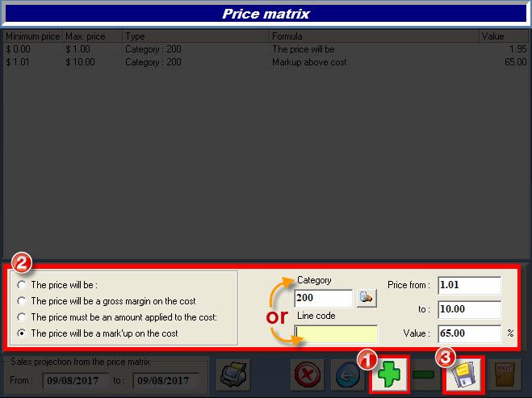The image size is (532, 398).
Task: Click the value cell 65.00 in table
Action: click(515, 62)
